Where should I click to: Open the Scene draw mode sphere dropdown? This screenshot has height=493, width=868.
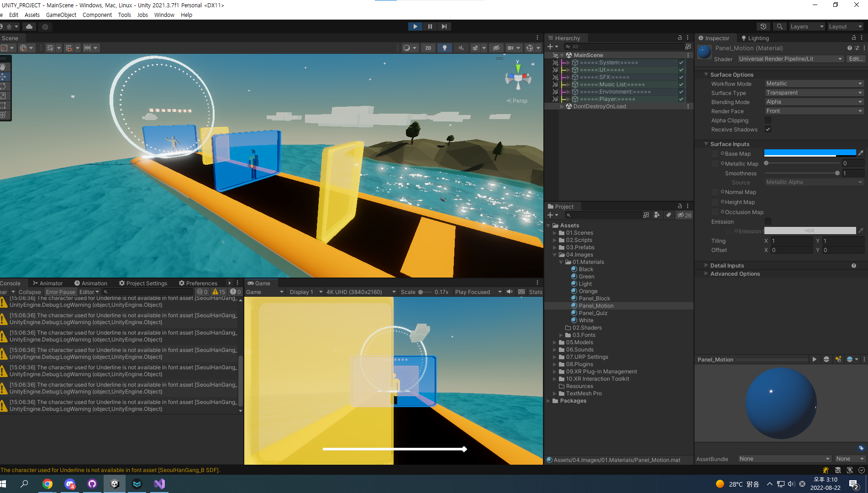pos(410,48)
